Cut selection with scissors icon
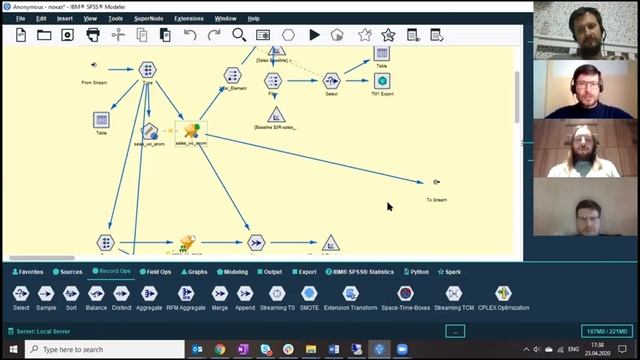 [118, 35]
